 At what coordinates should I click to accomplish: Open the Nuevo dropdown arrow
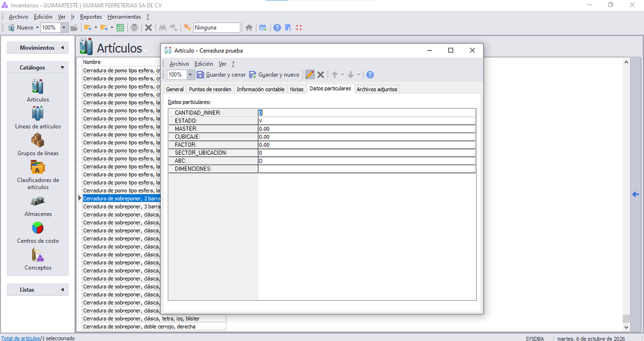coord(37,28)
